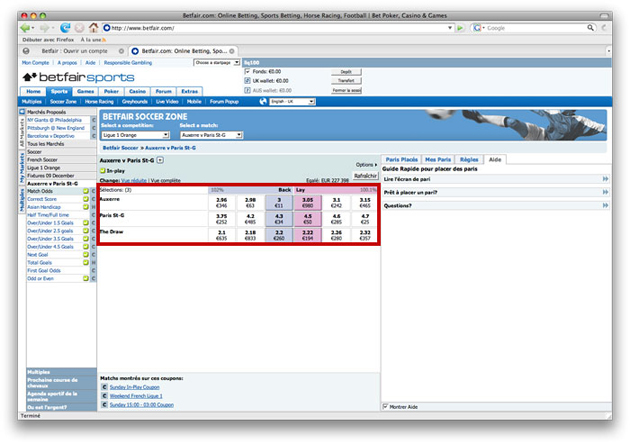The width and height of the screenshot is (630, 444).
Task: Open the Sports main tab
Action: tap(59, 91)
